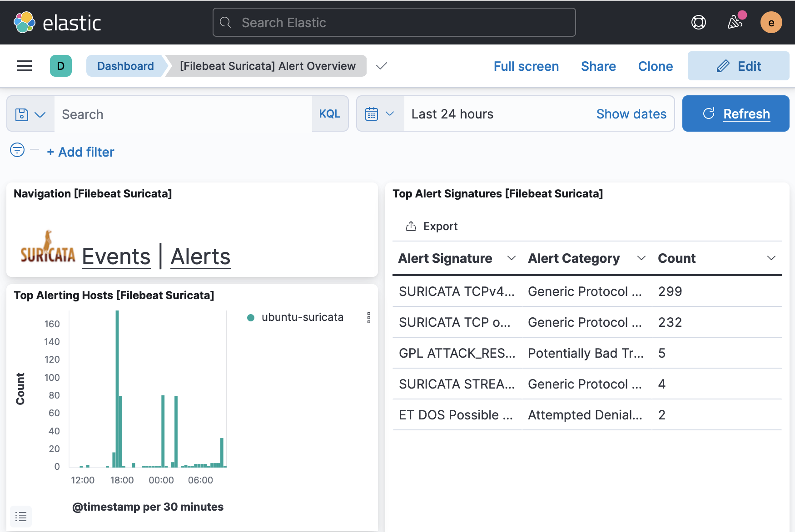Click the Attempted Denial... category cell
The height and width of the screenshot is (532, 795).
coord(586,415)
